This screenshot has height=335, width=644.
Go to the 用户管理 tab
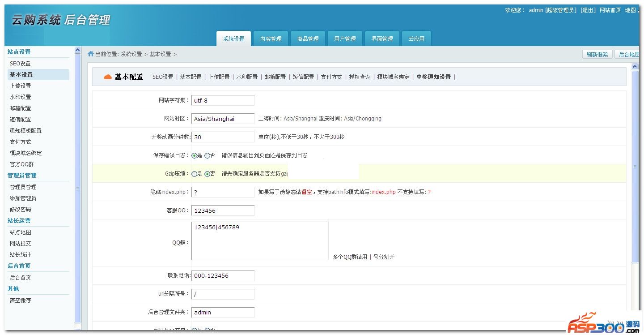click(345, 39)
